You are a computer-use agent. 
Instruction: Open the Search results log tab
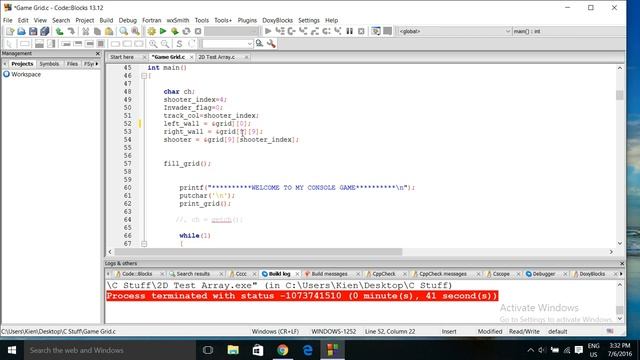(x=193, y=274)
